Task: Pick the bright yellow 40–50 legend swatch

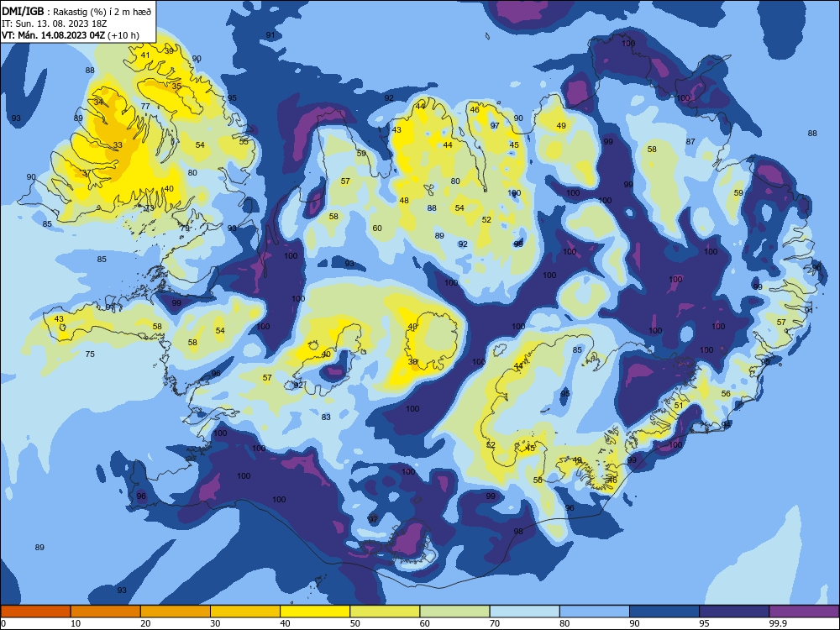Action: click(315, 612)
